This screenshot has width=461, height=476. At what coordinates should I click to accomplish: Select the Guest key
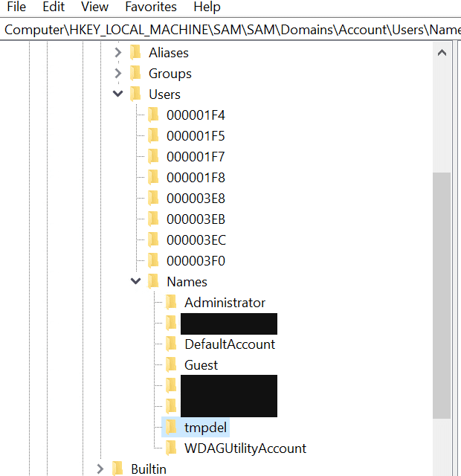pos(201,365)
